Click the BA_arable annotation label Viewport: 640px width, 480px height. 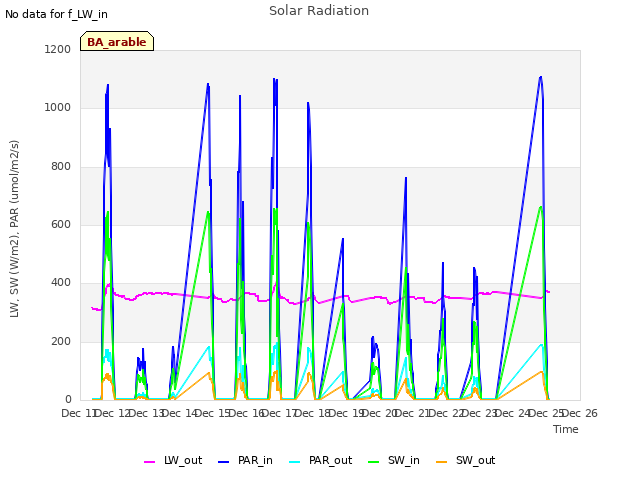point(117,42)
